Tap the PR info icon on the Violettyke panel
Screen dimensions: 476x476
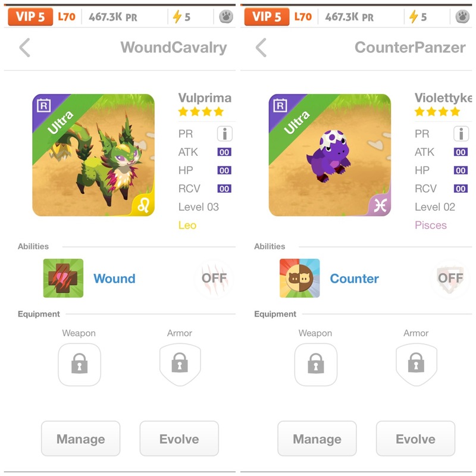pyautogui.click(x=461, y=133)
